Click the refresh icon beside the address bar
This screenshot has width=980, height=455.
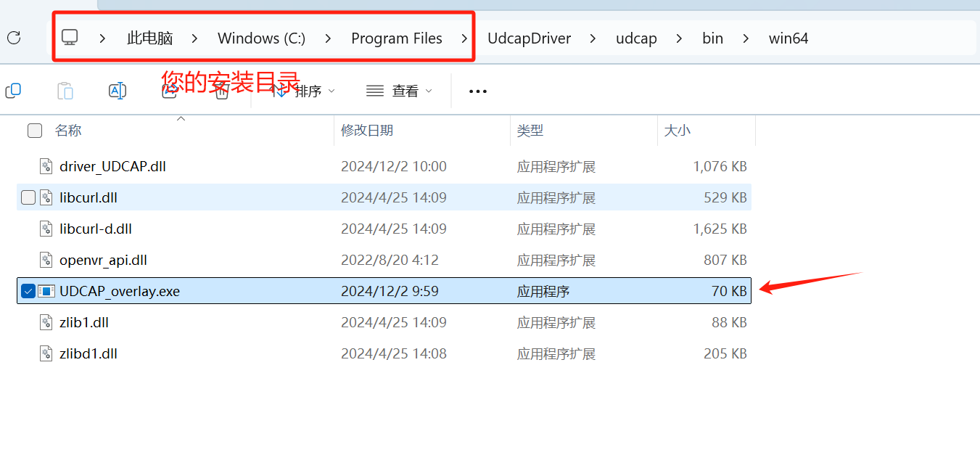pos(14,38)
